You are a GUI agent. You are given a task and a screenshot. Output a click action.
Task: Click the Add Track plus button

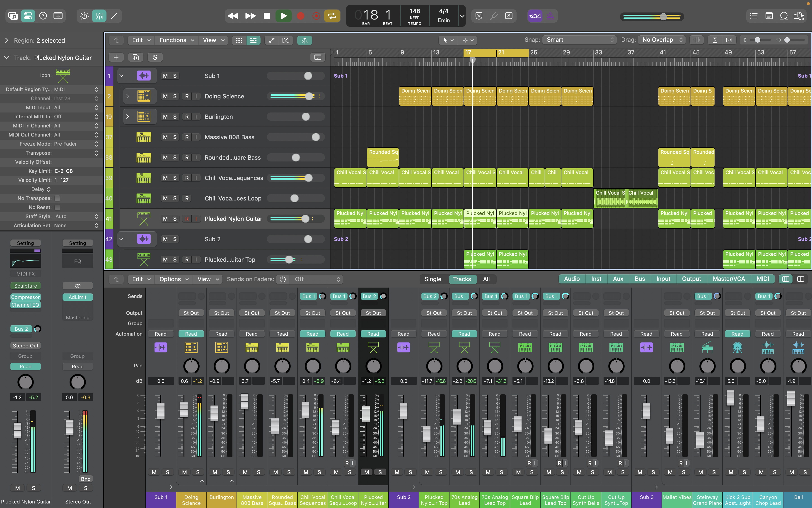(116, 57)
